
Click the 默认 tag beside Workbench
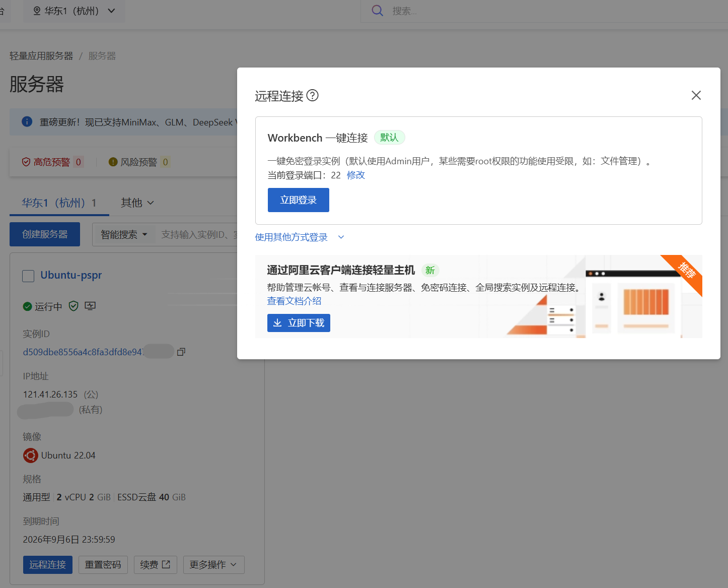tap(389, 138)
